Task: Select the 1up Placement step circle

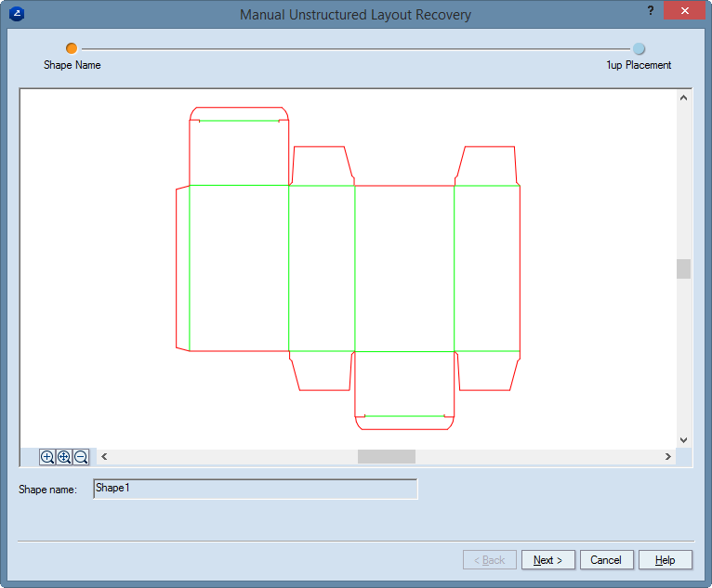Action: [x=639, y=49]
